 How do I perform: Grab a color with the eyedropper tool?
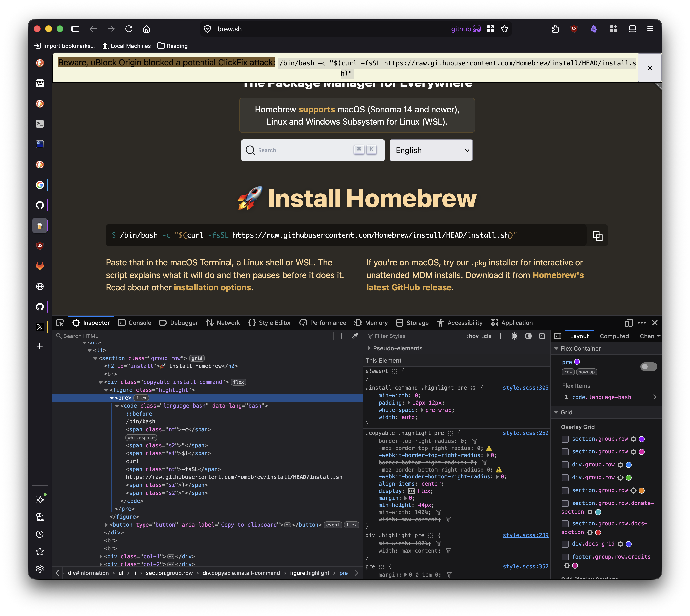tap(355, 336)
